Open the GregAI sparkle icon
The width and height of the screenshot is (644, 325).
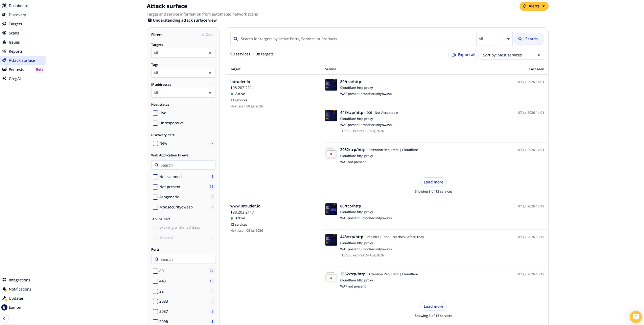tap(4, 78)
